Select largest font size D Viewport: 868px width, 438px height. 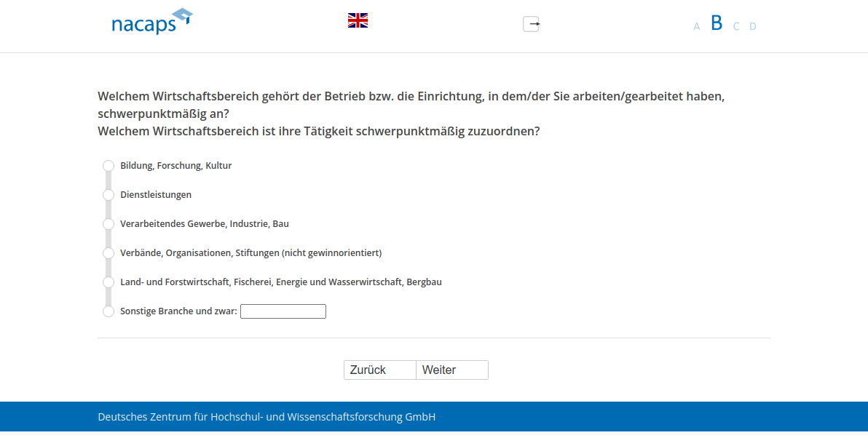point(753,27)
